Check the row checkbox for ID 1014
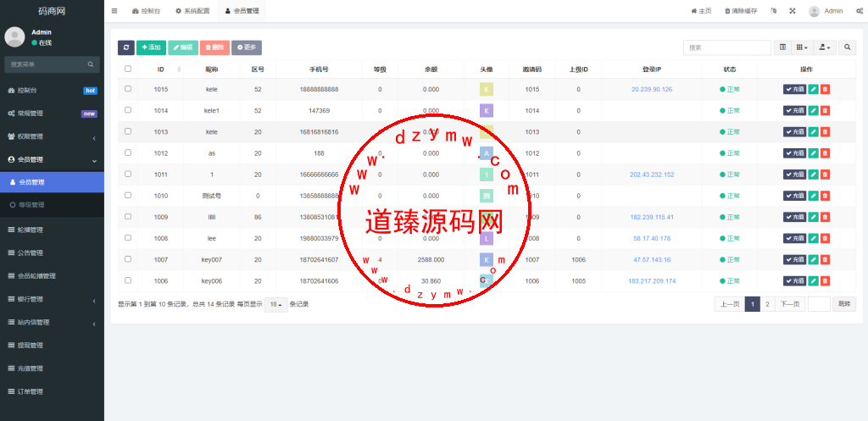The height and width of the screenshot is (421, 868). click(128, 110)
